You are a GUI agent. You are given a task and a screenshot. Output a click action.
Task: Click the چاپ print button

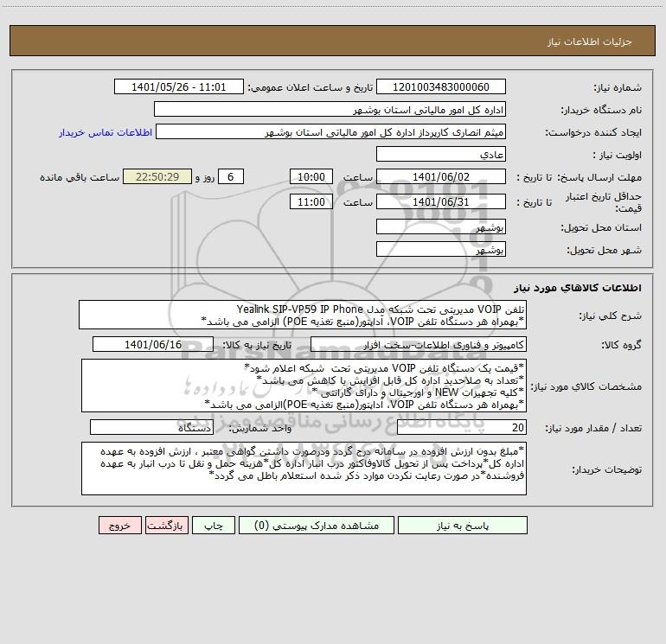point(214,526)
